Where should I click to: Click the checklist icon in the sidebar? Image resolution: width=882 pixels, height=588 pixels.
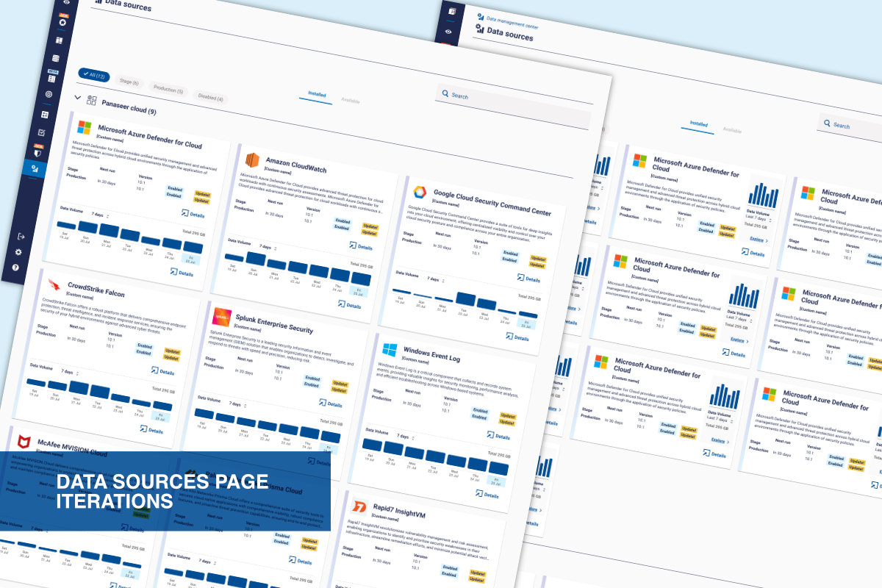(x=41, y=132)
